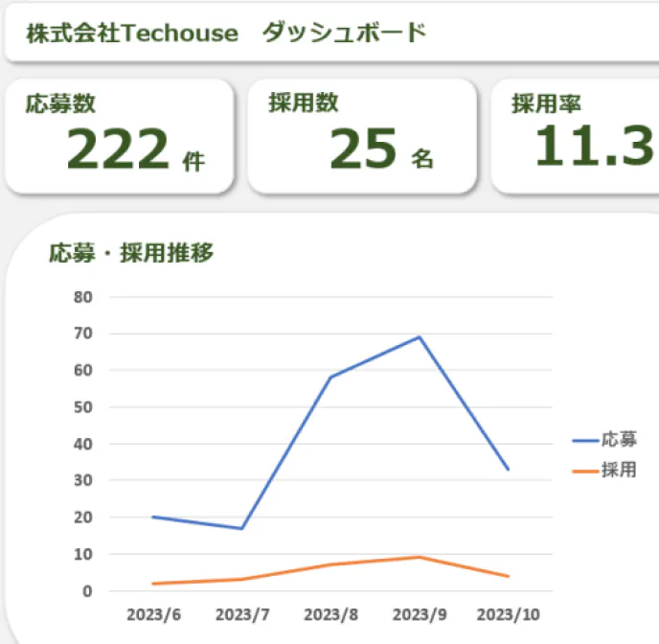Image resolution: width=659 pixels, height=644 pixels.
Task: Click the 株式会社Techouse ダッシュボード title
Action: point(226,34)
